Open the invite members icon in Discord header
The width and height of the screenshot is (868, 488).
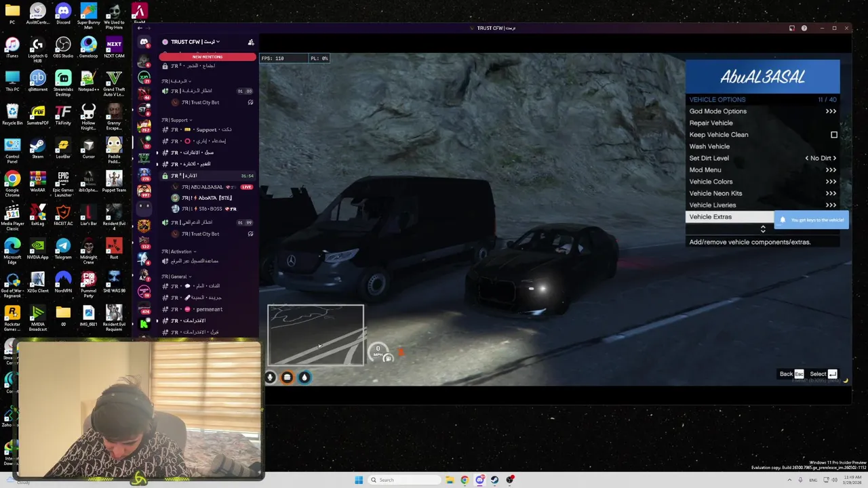point(251,42)
